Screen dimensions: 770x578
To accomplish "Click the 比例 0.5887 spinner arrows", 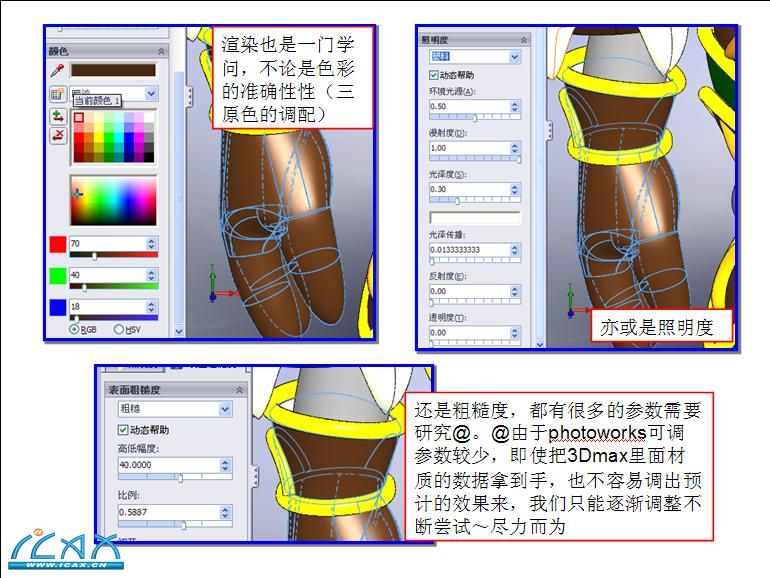I will 225,512.
